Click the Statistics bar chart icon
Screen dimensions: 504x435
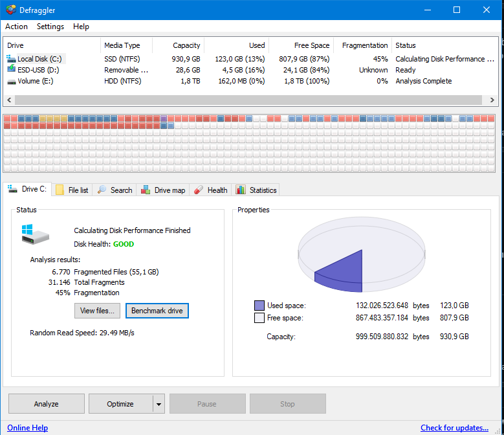(x=241, y=190)
